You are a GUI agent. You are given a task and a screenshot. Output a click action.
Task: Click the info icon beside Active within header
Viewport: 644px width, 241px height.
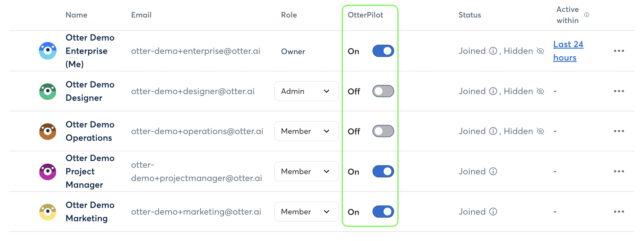[586, 15]
